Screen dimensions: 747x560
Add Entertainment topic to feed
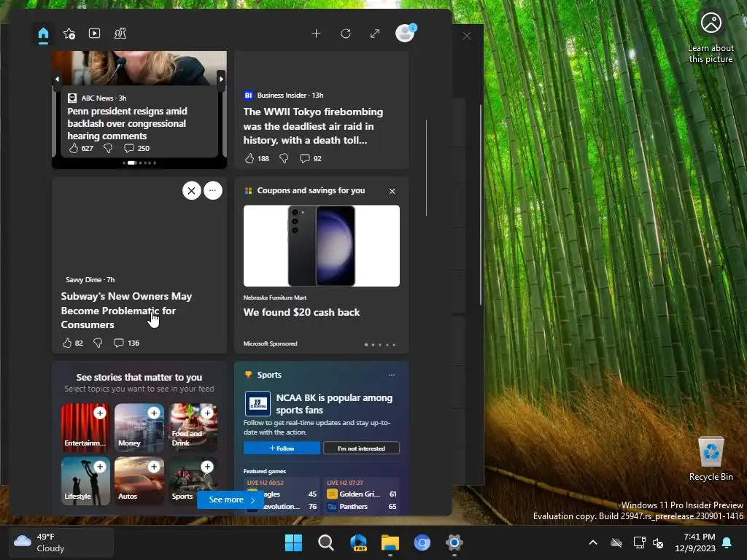coord(100,413)
